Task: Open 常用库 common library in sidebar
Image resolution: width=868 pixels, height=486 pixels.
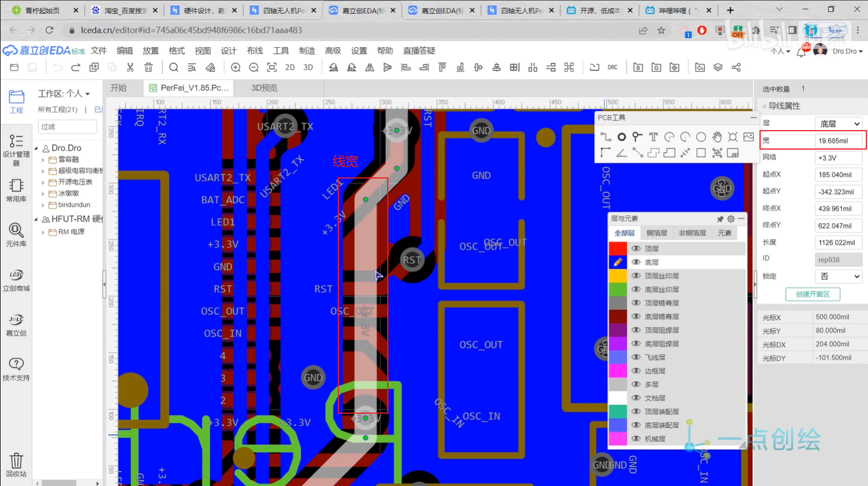Action: 16,190
